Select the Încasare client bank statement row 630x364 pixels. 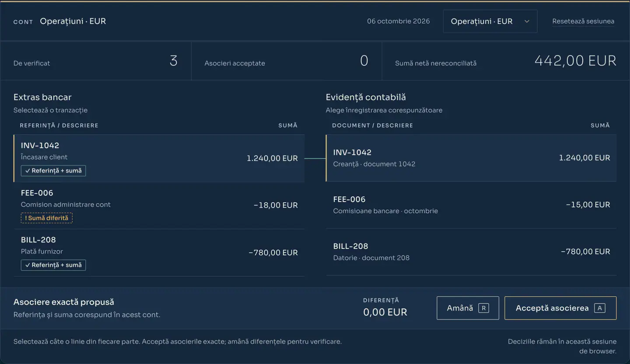(159, 158)
